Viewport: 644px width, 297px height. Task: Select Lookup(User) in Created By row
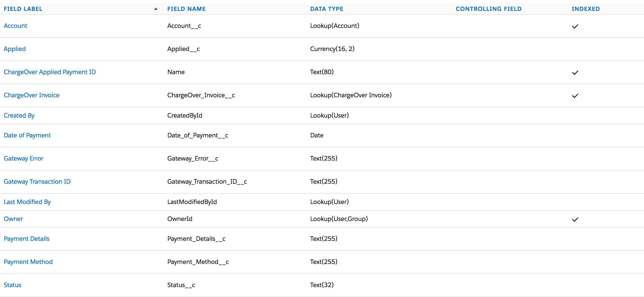(x=329, y=115)
